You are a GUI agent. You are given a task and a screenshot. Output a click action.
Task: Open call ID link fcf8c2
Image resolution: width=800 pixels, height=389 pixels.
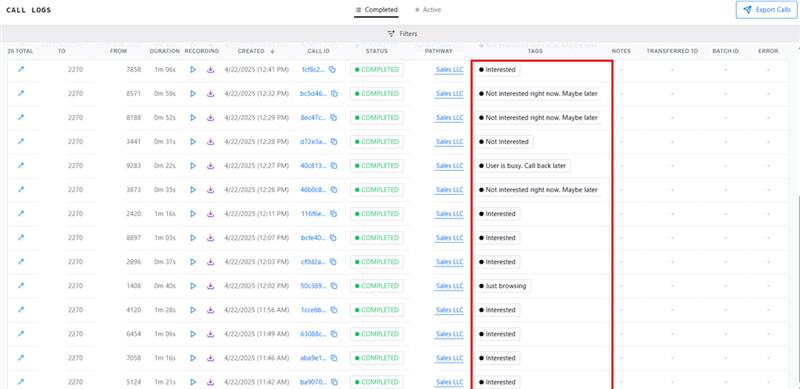(313, 69)
